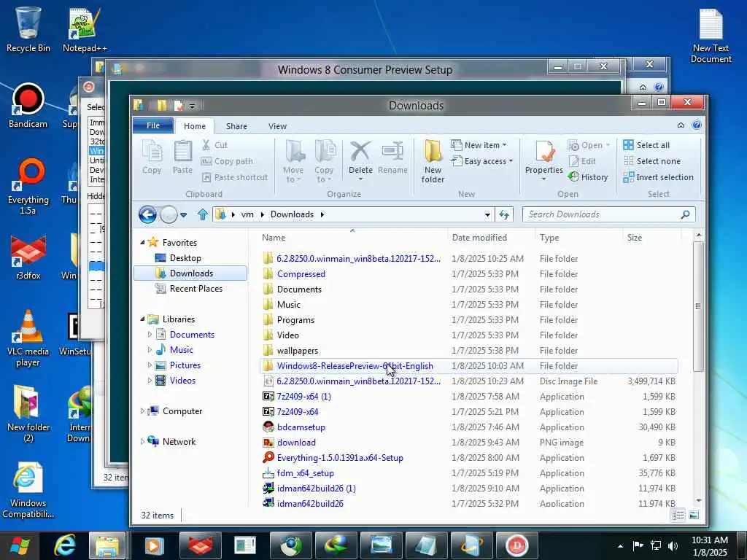747x560 pixels.
Task: Expand the Computer tree node
Action: [x=142, y=411]
